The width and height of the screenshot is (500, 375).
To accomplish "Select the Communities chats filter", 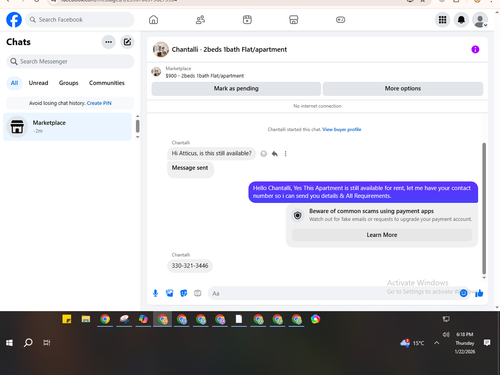I will coord(107,83).
